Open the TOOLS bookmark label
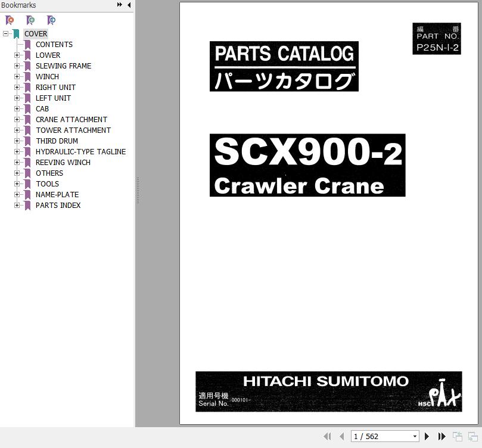This screenshot has width=482, height=448. click(x=47, y=183)
